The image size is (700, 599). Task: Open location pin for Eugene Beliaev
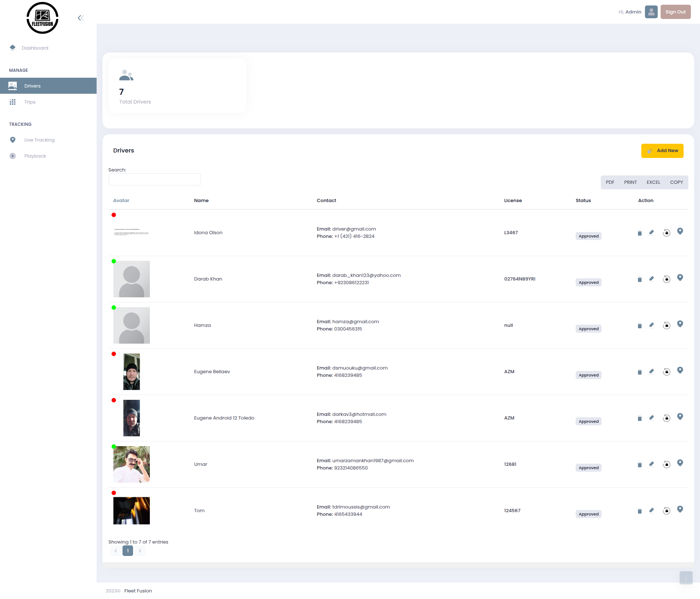[x=680, y=370]
